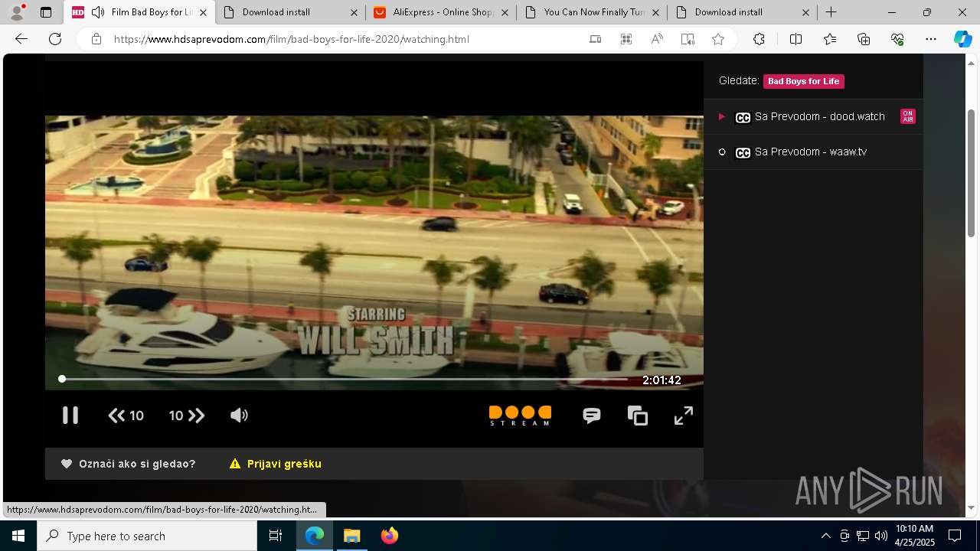
Task: Click the yellow warning triangle icon
Action: (235, 464)
